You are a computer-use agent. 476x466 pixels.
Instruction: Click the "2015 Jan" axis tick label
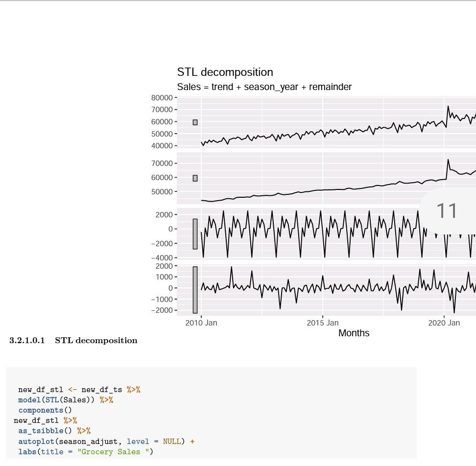(323, 323)
